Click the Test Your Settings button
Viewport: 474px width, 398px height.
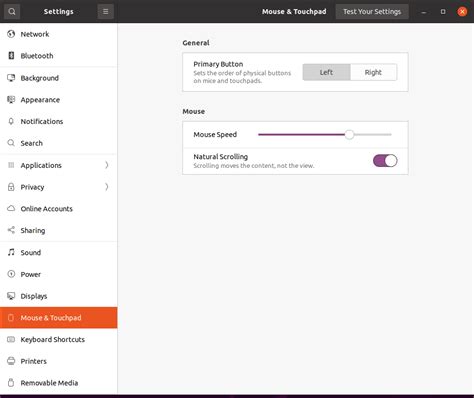(372, 12)
